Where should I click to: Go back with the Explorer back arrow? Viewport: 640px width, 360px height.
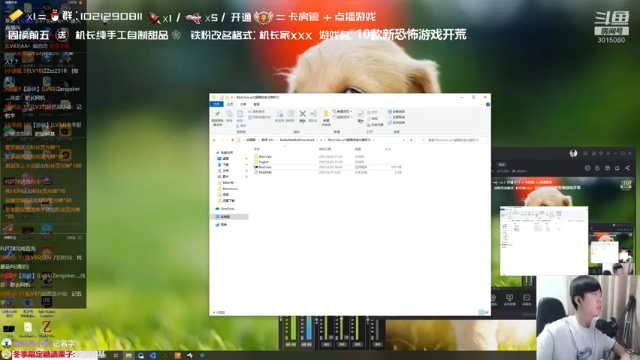coord(214,140)
